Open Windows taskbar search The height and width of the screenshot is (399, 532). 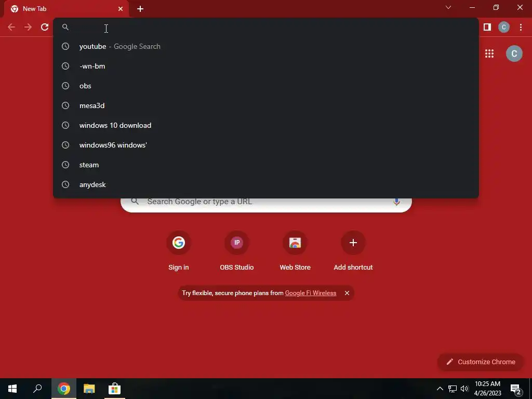[x=37, y=389]
